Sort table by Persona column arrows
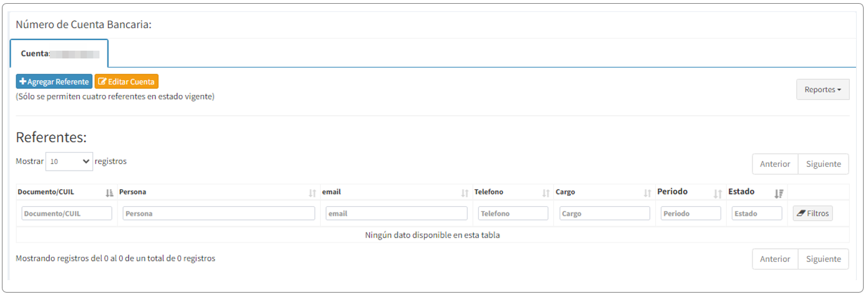This screenshot has width=868, height=297. 312,193
